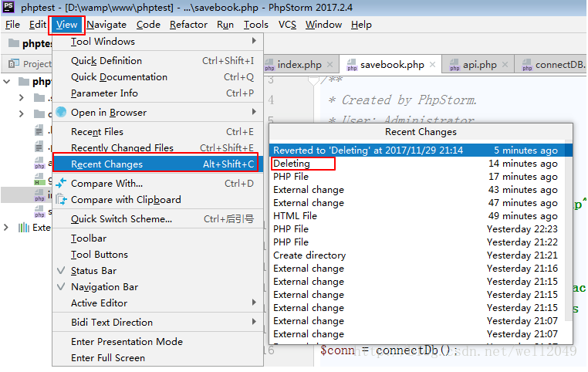This screenshot has height=372, width=588.
Task: Choose Quick Documentation menu entry
Action: tap(158, 77)
